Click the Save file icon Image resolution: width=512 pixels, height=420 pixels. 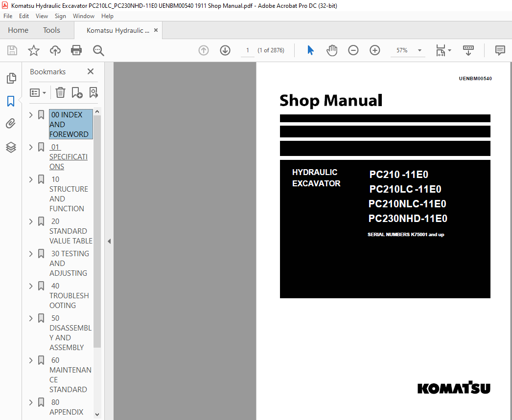click(12, 50)
